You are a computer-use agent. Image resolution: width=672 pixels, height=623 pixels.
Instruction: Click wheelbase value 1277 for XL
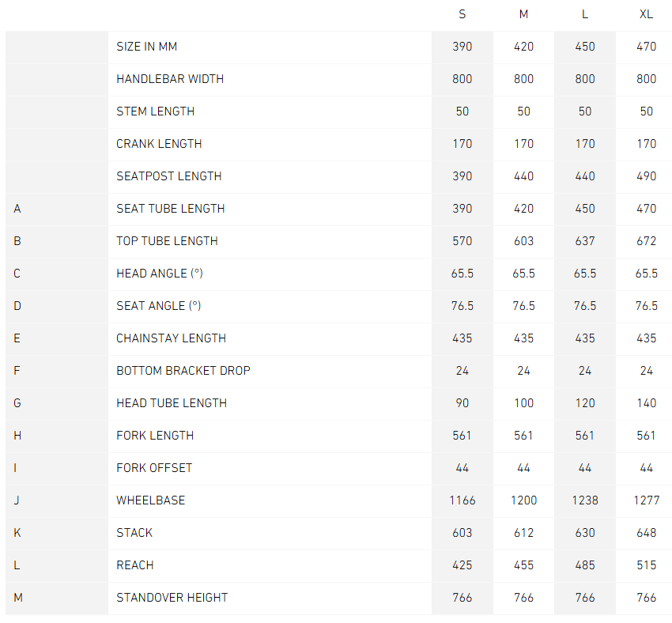pyautogui.click(x=646, y=500)
